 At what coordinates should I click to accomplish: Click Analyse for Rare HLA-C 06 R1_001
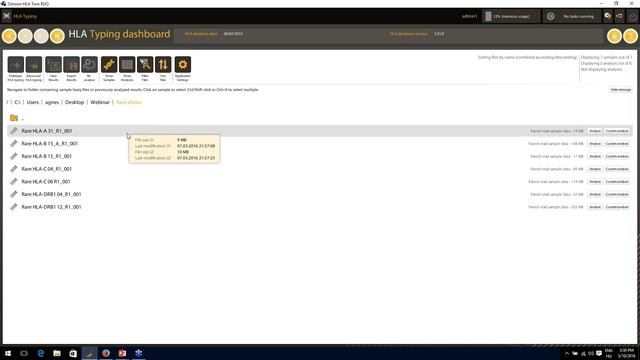[595, 182]
